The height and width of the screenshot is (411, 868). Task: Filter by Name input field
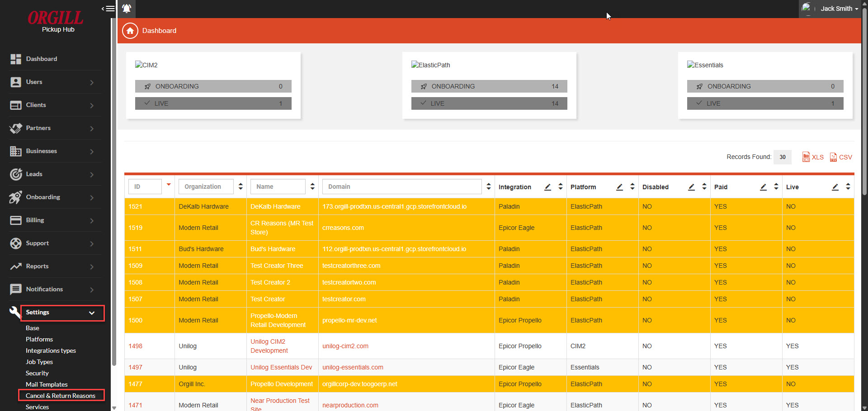click(278, 187)
